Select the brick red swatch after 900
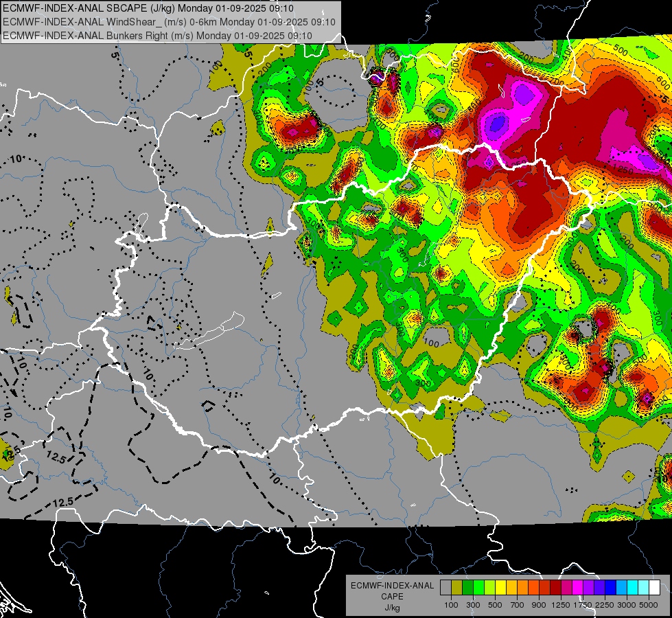 pyautogui.click(x=545, y=587)
